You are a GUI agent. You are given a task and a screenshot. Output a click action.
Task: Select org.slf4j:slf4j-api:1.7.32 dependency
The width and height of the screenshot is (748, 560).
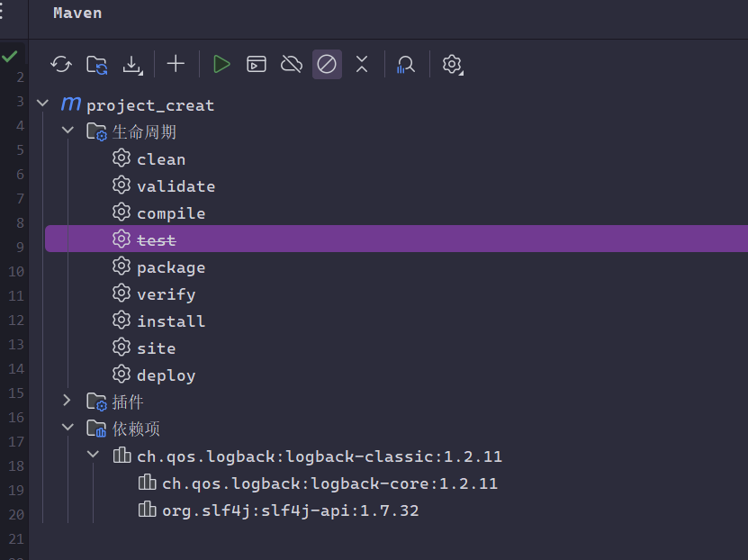[x=290, y=510]
